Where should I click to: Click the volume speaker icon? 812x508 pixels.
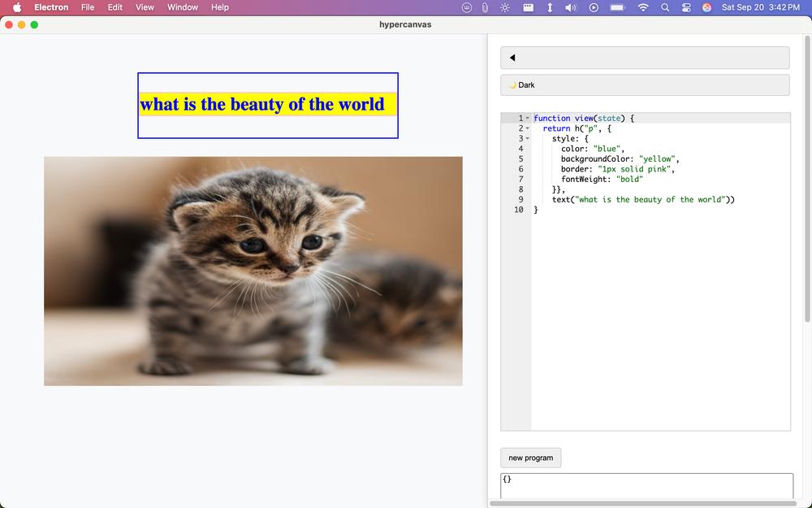coord(571,7)
